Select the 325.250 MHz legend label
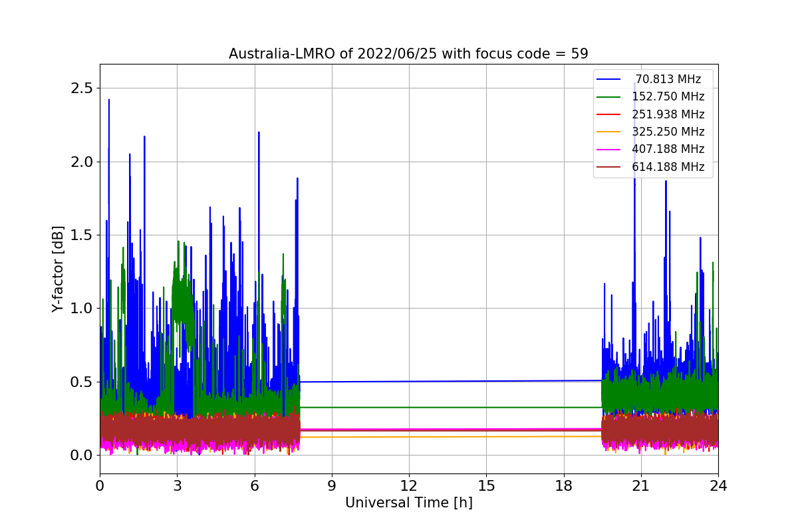 (x=668, y=132)
